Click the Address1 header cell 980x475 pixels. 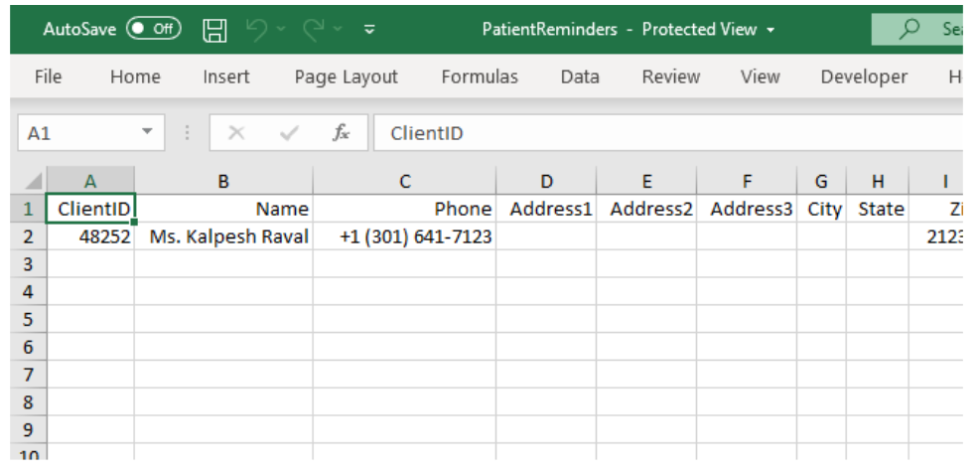pos(546,209)
